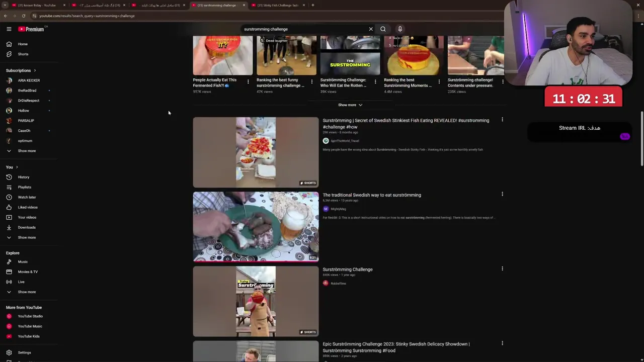
Task: Play Robbsfilms Surströmming Challenge short thumbnail
Action: (256, 301)
